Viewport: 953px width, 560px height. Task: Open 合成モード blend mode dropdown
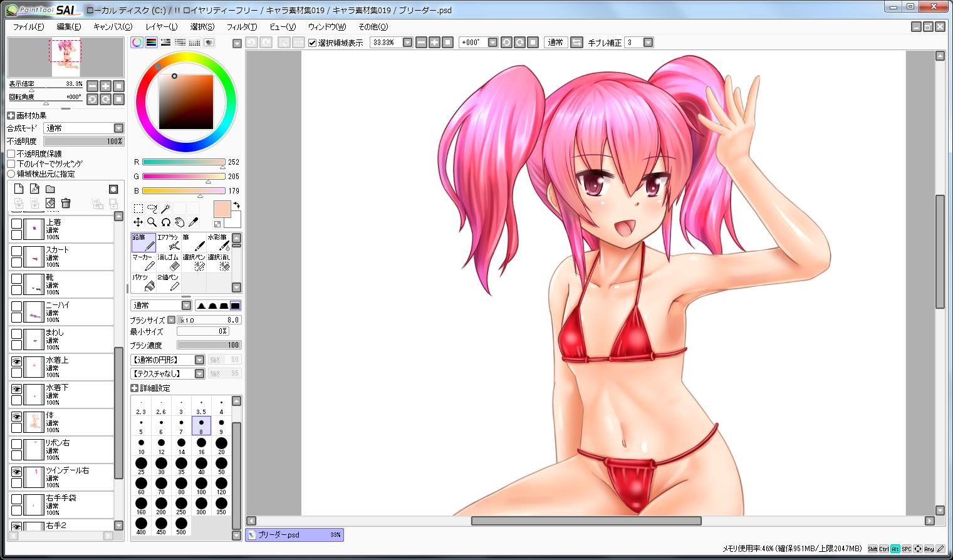(x=84, y=128)
